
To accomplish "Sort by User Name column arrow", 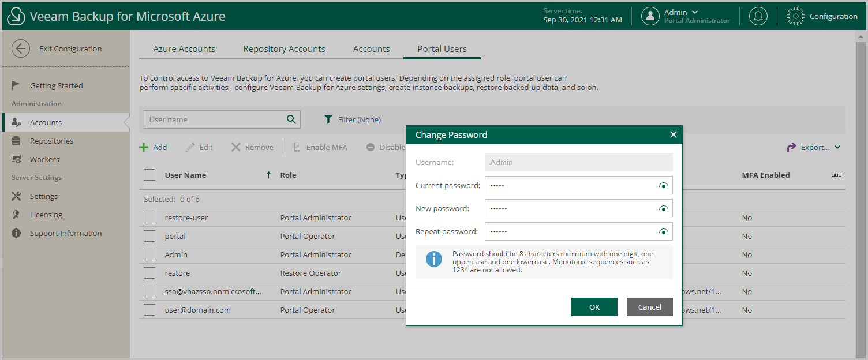I will [268, 175].
